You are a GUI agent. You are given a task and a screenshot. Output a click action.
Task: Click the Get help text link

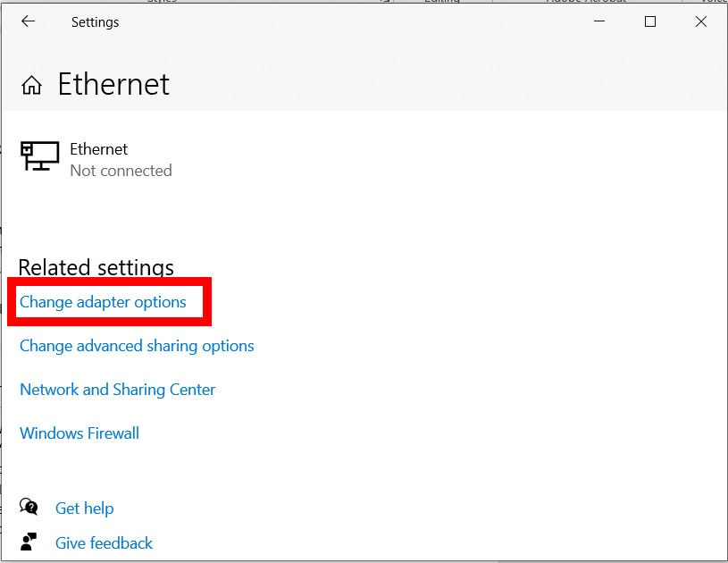click(x=84, y=508)
